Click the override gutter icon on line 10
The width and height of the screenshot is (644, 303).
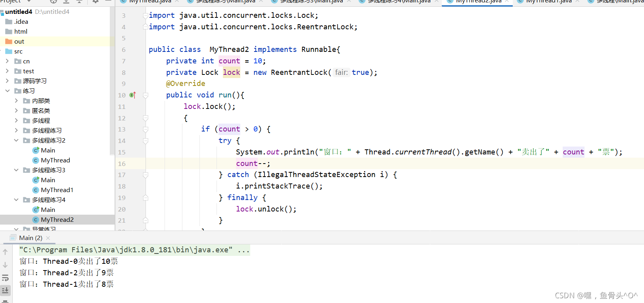[132, 95]
